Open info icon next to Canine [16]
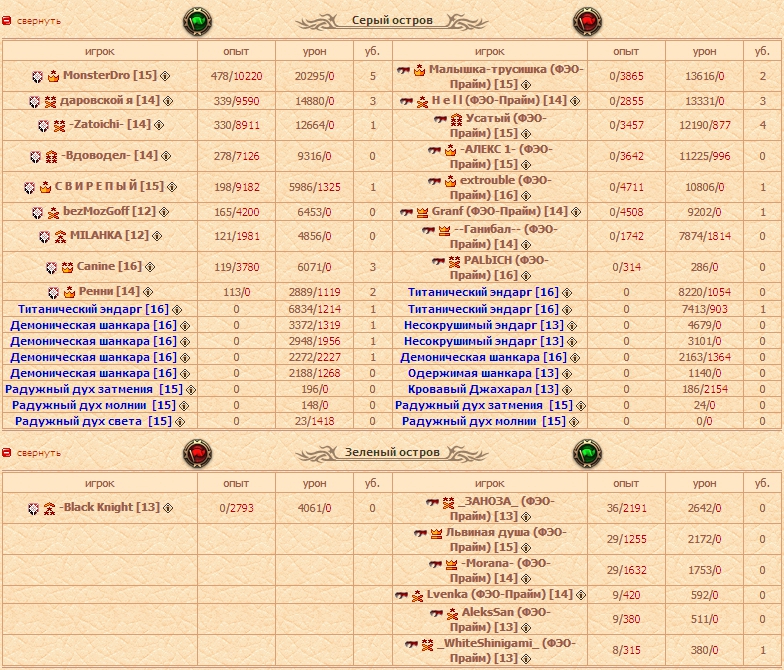Image resolution: width=784 pixels, height=670 pixels. 150,267
